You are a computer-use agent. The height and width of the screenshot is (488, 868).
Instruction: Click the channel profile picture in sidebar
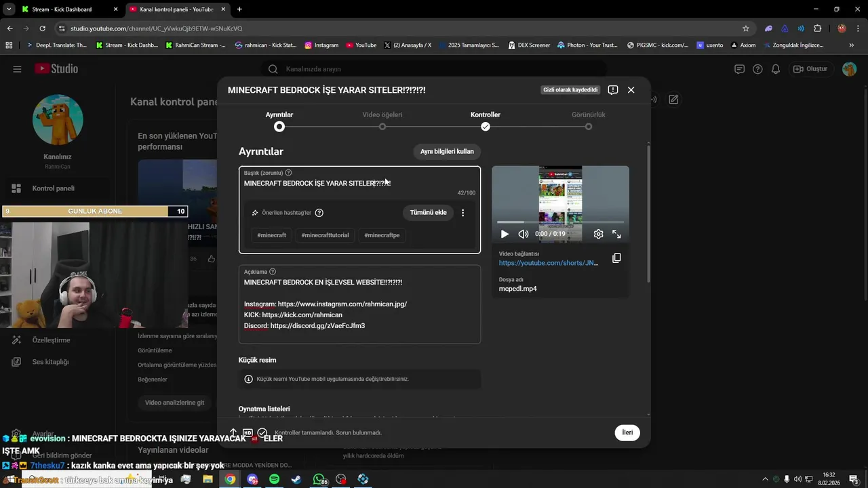pos(58,120)
